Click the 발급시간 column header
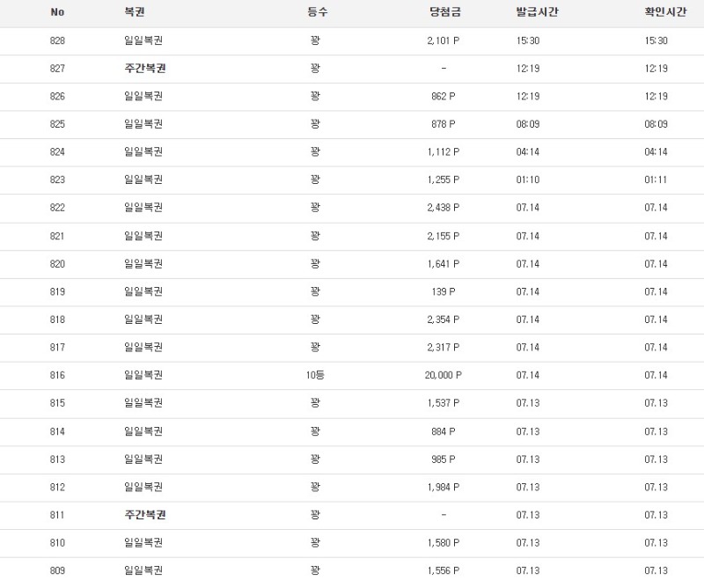Viewport: 704px width, 588px height. (537, 12)
